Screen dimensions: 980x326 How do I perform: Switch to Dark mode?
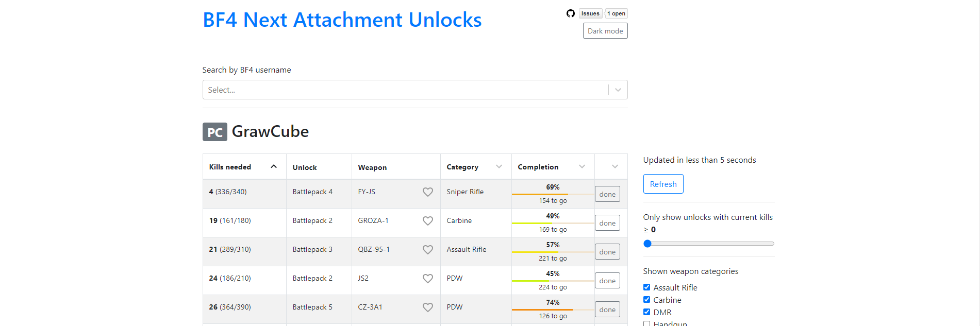[605, 31]
